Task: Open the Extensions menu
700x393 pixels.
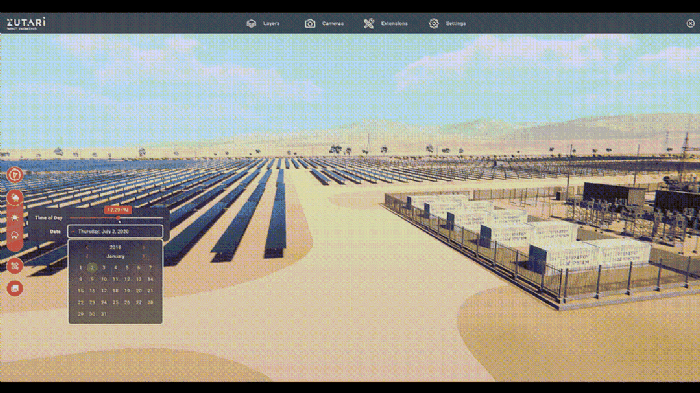Action: tap(386, 23)
